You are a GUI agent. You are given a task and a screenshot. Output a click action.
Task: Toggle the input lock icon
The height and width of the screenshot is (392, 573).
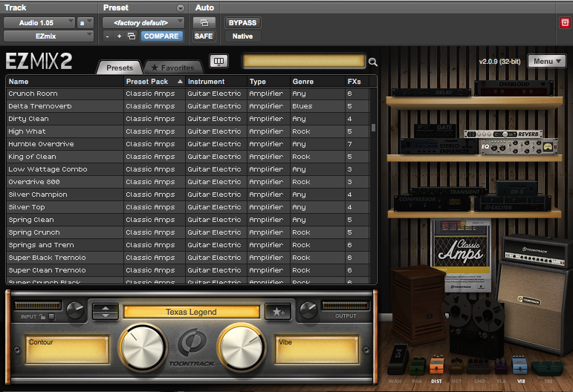[x=42, y=317]
